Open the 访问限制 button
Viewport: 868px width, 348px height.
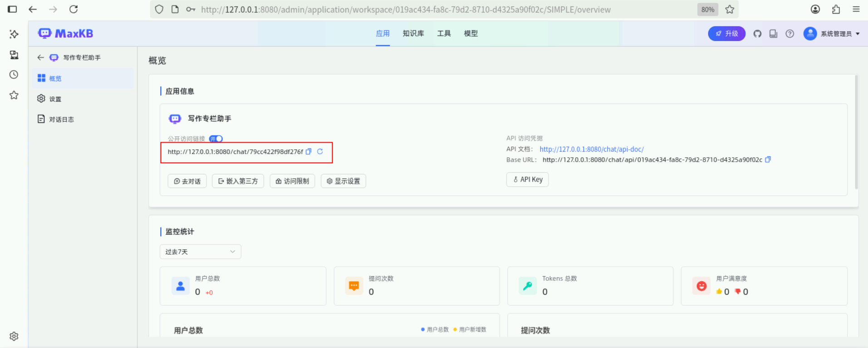(292, 181)
